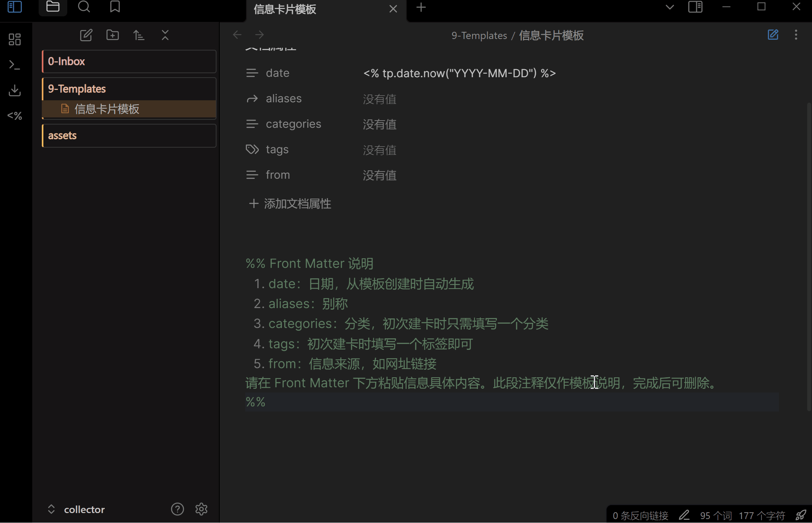Create a new note
Viewport: 812px width, 523px height.
pyautogui.click(x=86, y=35)
